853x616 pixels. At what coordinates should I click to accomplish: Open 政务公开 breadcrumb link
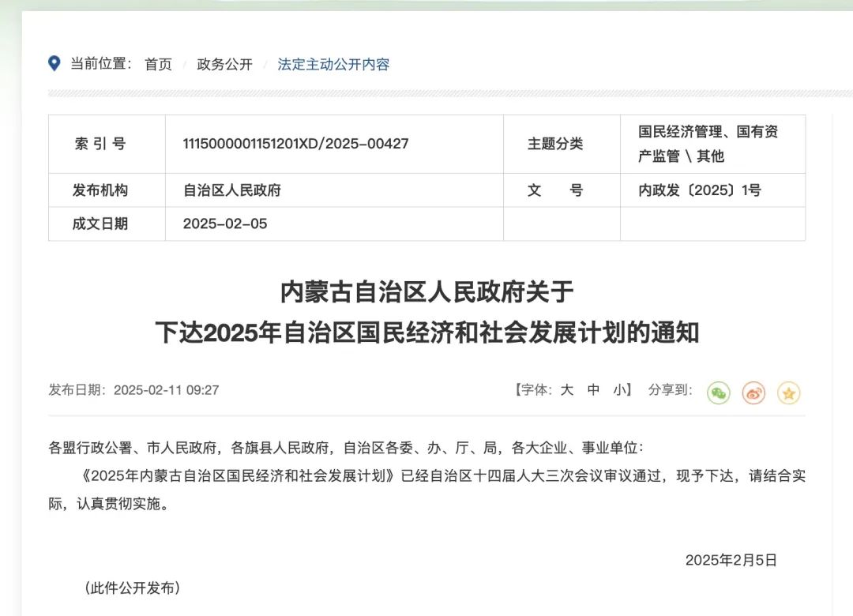pos(224,64)
